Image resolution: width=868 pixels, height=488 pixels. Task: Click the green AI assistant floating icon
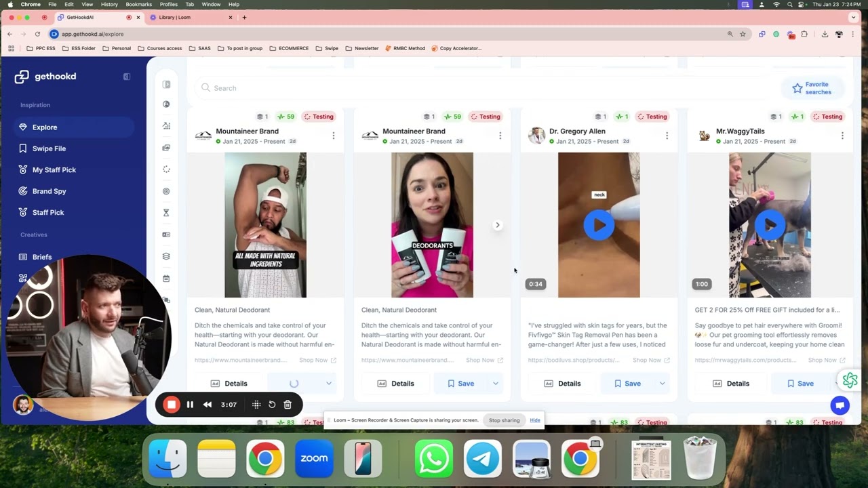click(850, 380)
